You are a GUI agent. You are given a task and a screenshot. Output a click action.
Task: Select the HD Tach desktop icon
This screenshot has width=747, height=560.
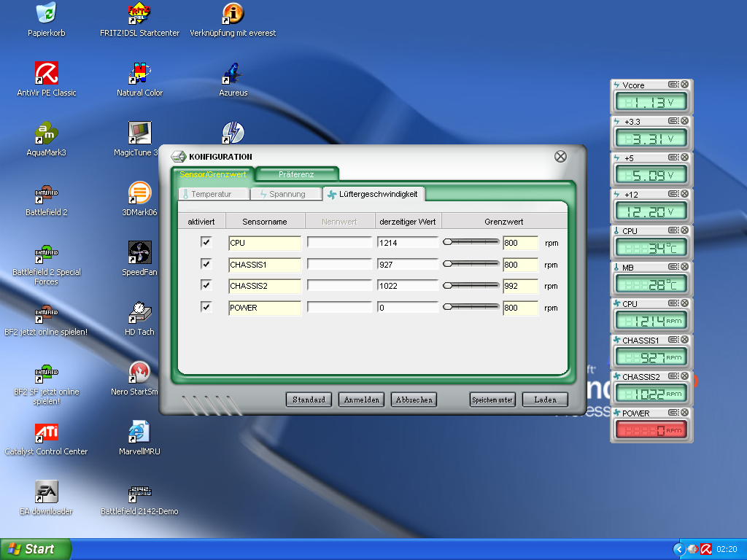coord(139,319)
